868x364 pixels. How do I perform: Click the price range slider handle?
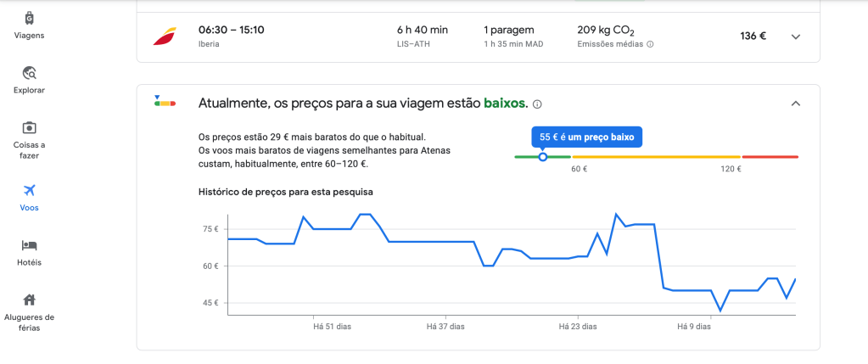coord(543,157)
